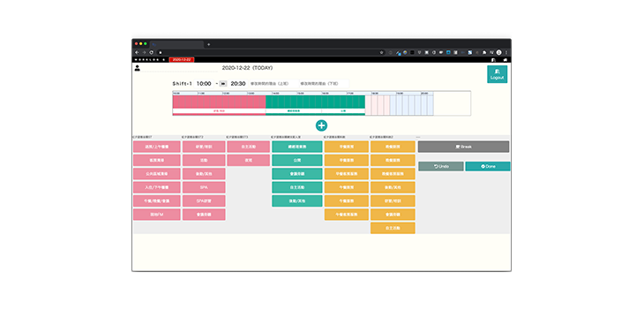The image size is (644, 318).
Task: Select the pink 活動 task button
Action: point(204,160)
